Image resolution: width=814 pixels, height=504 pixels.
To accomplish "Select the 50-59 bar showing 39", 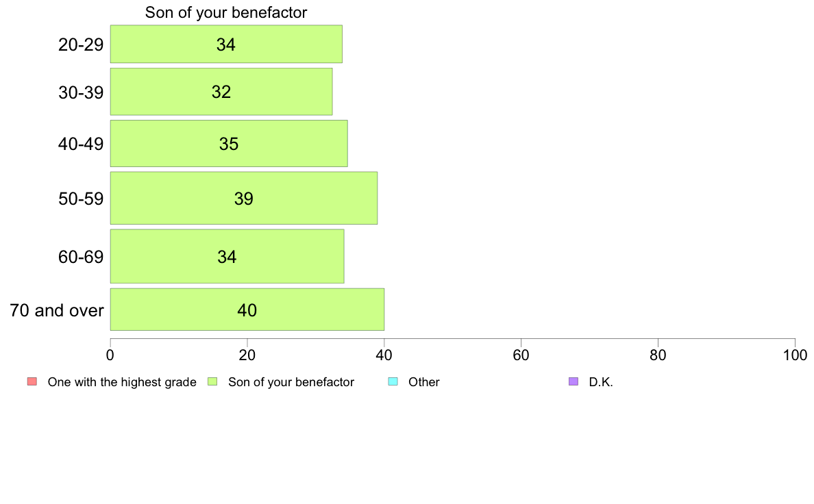I will coord(243,199).
